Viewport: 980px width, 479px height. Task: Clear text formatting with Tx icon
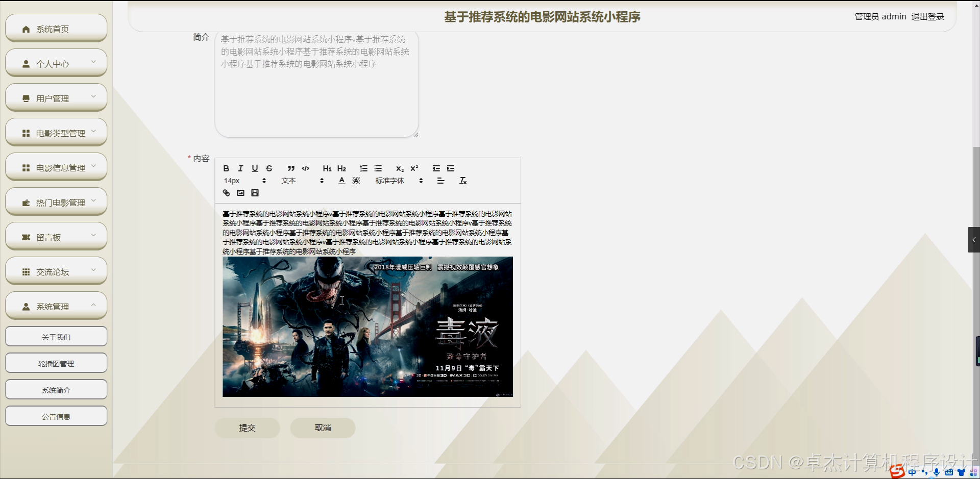coord(463,181)
